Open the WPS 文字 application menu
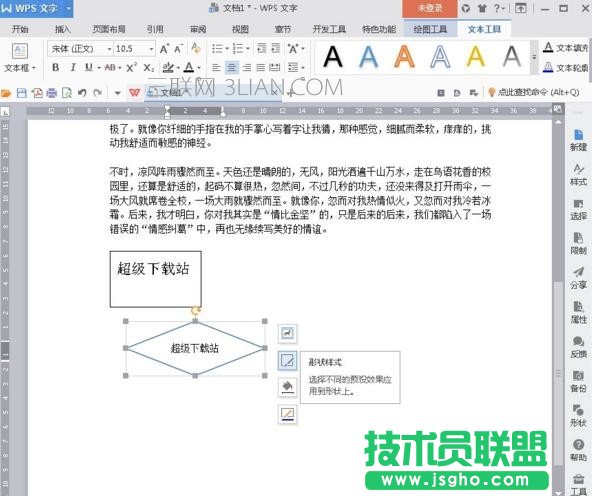This screenshot has width=592, height=496. [36, 8]
